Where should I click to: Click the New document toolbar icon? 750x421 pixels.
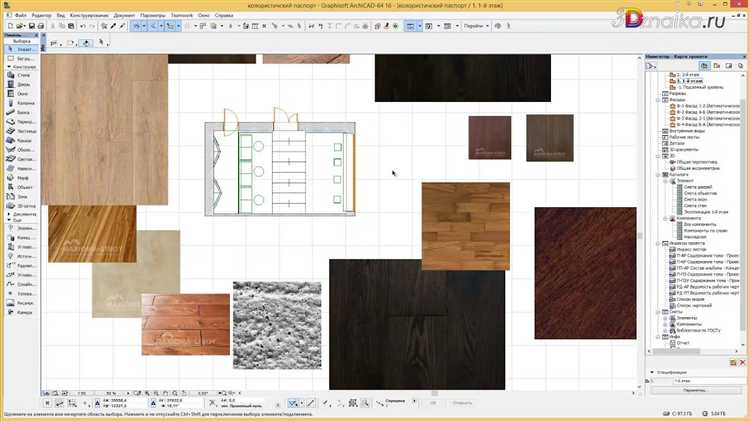pos(10,26)
